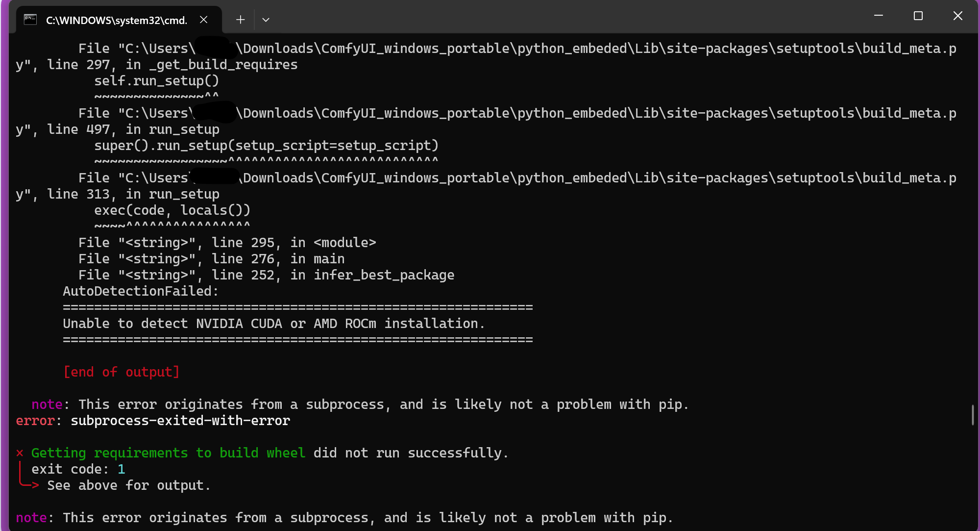
Task: Click the red 'error:' label
Action: point(35,421)
